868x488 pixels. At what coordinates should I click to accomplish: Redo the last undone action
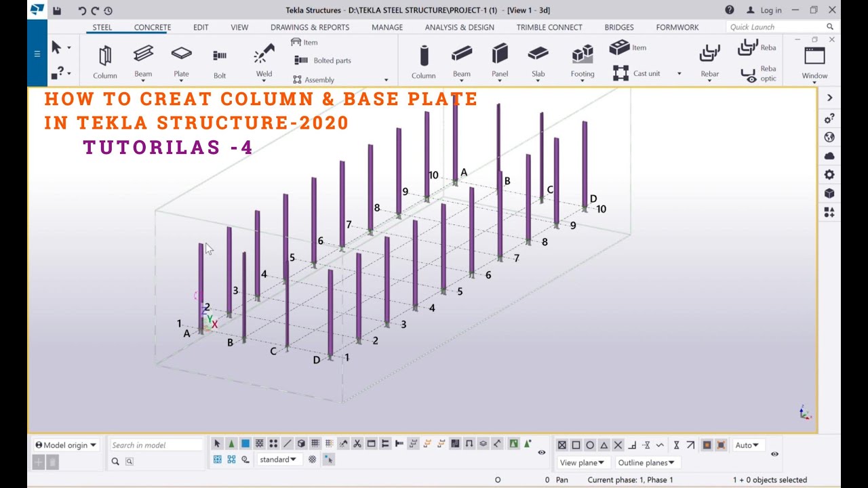(x=95, y=10)
